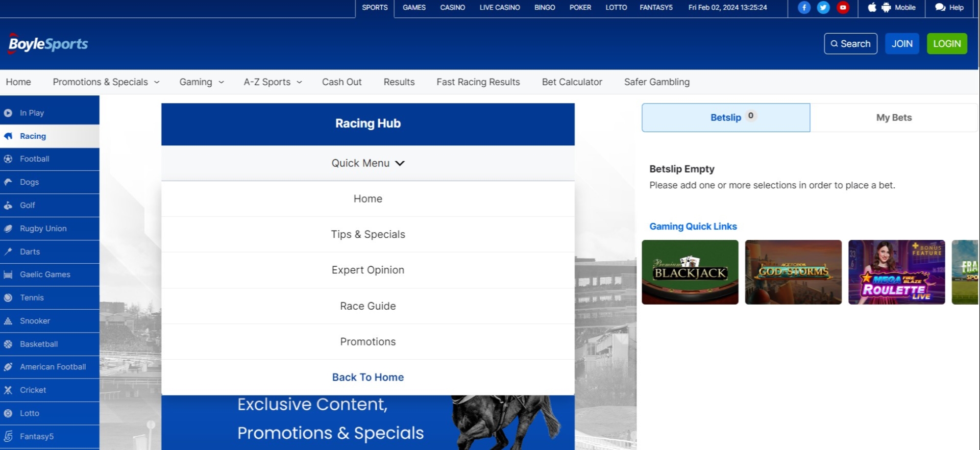Open LIVE CASINO in the top bar

tap(500, 8)
